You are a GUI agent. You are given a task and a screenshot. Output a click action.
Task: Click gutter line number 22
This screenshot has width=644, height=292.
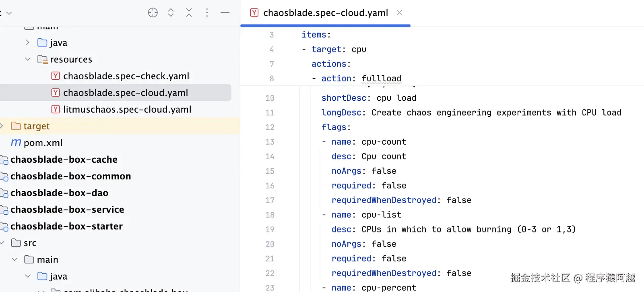coord(270,273)
